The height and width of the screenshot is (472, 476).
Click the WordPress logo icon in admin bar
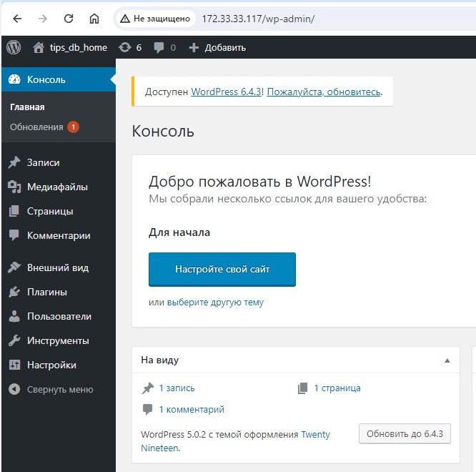14,47
